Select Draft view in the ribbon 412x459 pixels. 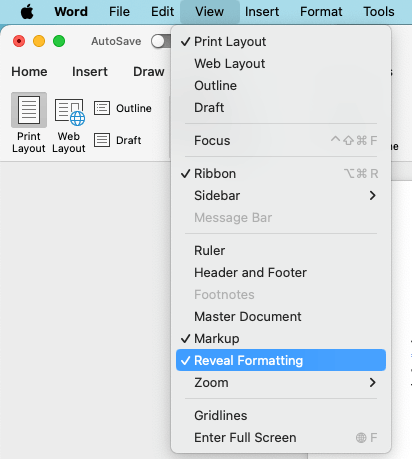(x=118, y=140)
